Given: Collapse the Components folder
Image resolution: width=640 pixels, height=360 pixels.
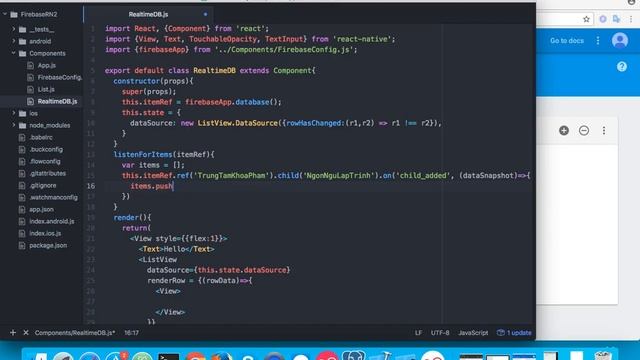Looking at the screenshot, I should click(x=13, y=53).
